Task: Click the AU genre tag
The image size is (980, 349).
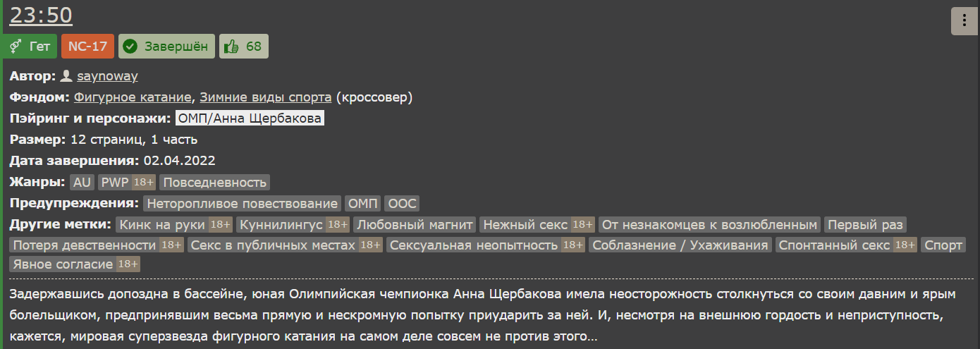Action: coord(82,183)
